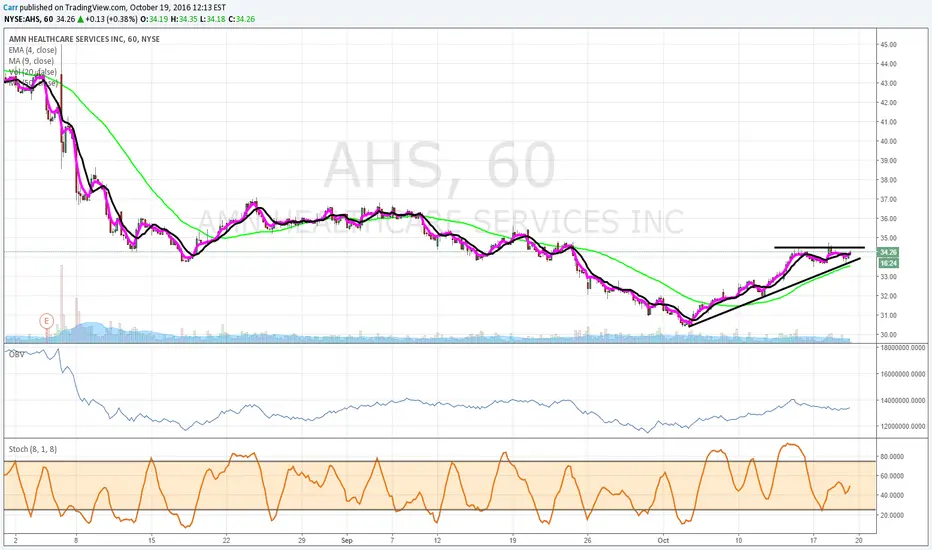Click the "45.00" price axis value
The width and height of the screenshot is (932, 550).
click(889, 45)
